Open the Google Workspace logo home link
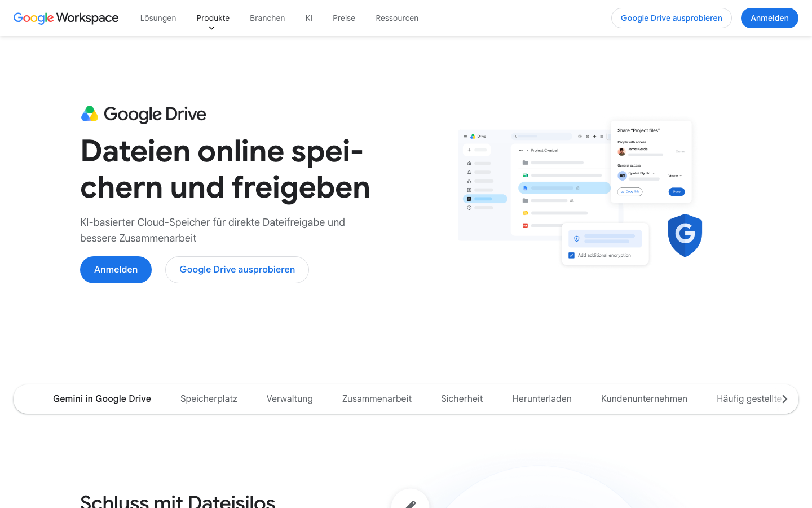This screenshot has height=508, width=812. pos(66,18)
